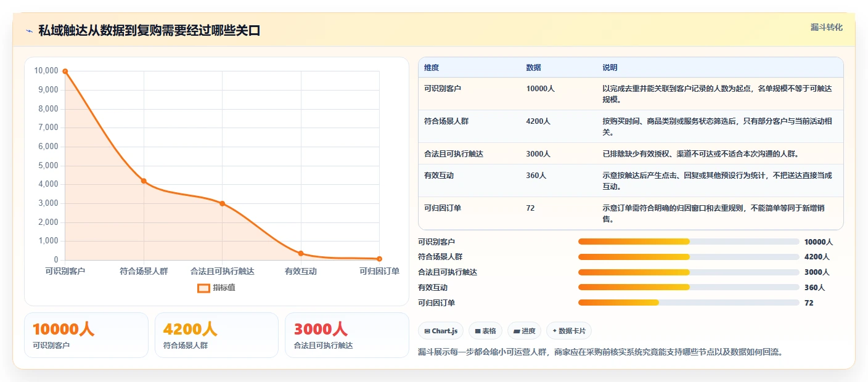The image size is (868, 382).
Task: Click the 维度 table column header
Action: tap(432, 68)
